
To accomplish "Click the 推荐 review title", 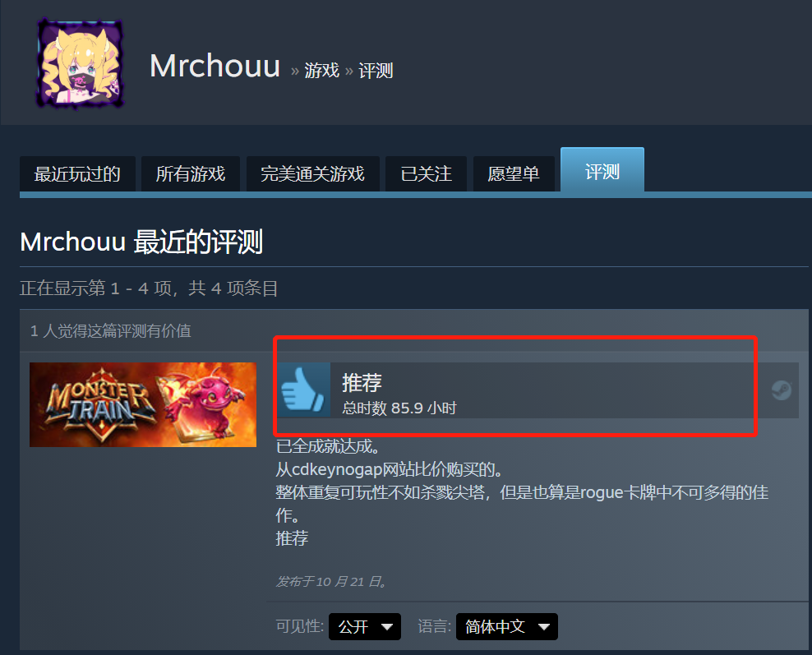I will [362, 383].
